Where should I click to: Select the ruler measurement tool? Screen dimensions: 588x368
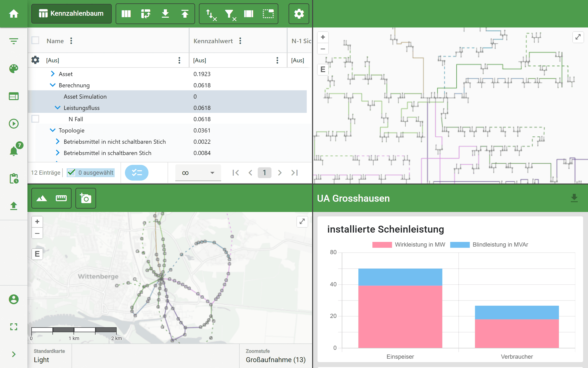click(x=61, y=198)
